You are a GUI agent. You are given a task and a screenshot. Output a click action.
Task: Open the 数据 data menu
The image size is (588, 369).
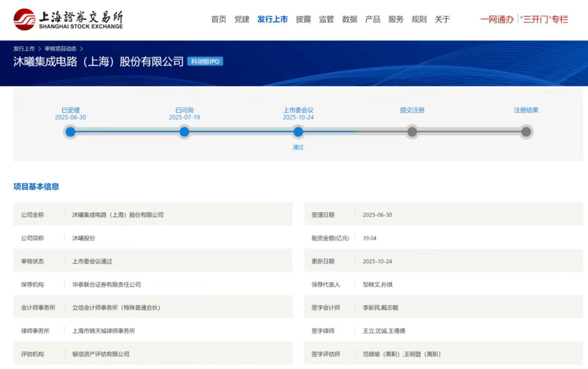pyautogui.click(x=350, y=19)
